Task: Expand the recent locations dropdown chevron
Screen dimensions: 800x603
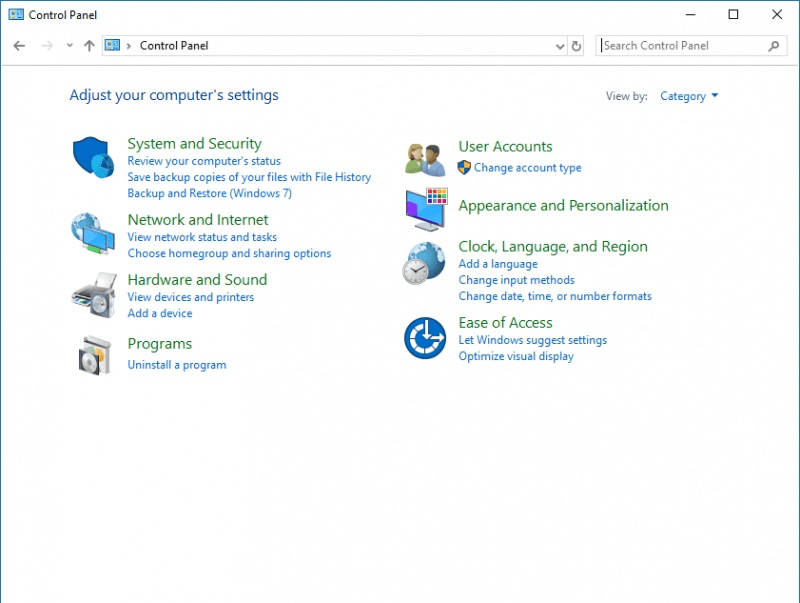Action: tap(69, 45)
